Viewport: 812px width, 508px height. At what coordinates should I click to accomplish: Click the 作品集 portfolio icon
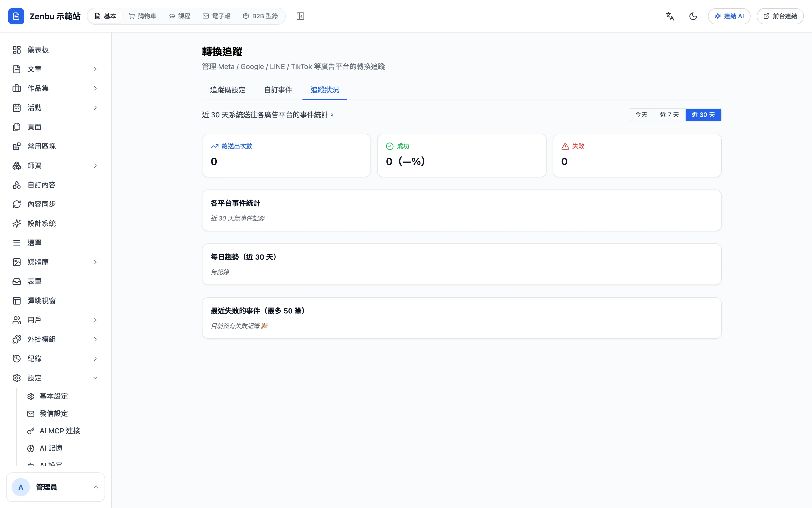click(17, 88)
